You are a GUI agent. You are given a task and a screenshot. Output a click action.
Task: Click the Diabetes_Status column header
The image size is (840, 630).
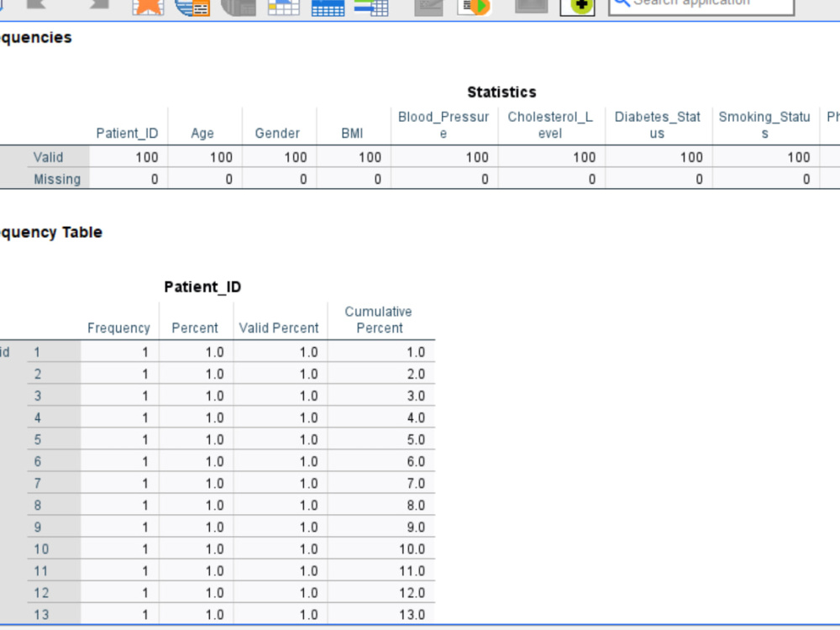click(x=658, y=125)
